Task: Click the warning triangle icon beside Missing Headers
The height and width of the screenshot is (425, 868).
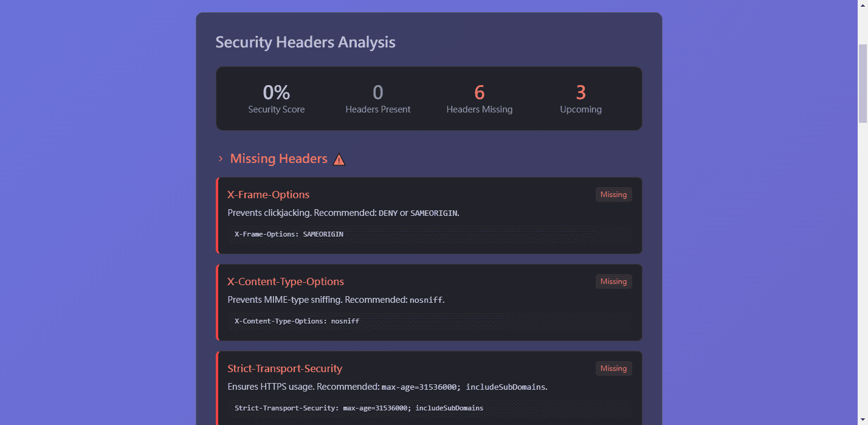Action: [x=339, y=160]
